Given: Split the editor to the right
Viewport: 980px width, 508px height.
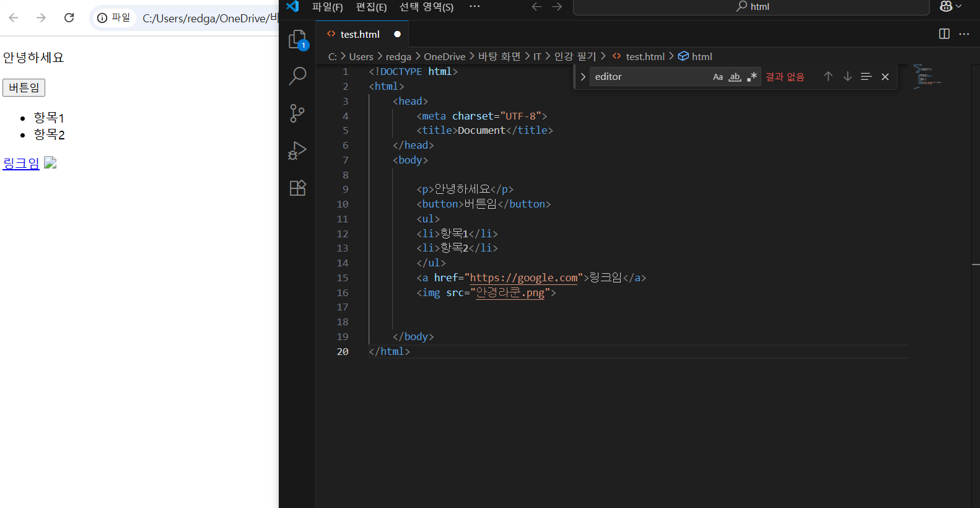Looking at the screenshot, I should pos(944,34).
